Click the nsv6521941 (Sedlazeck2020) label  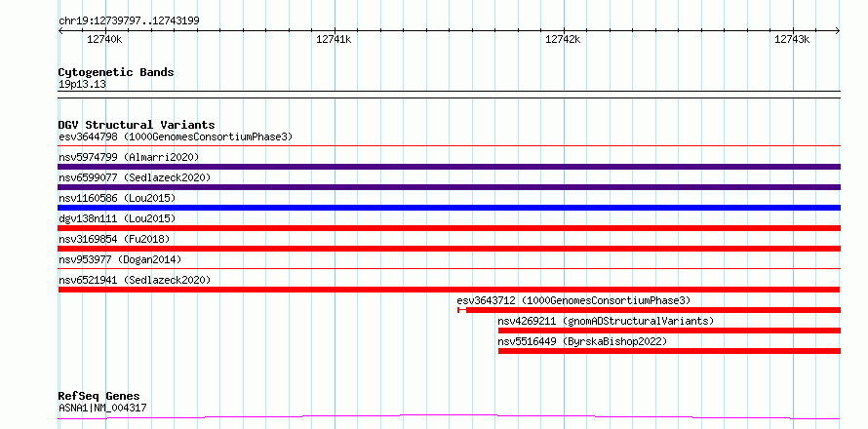point(135,280)
